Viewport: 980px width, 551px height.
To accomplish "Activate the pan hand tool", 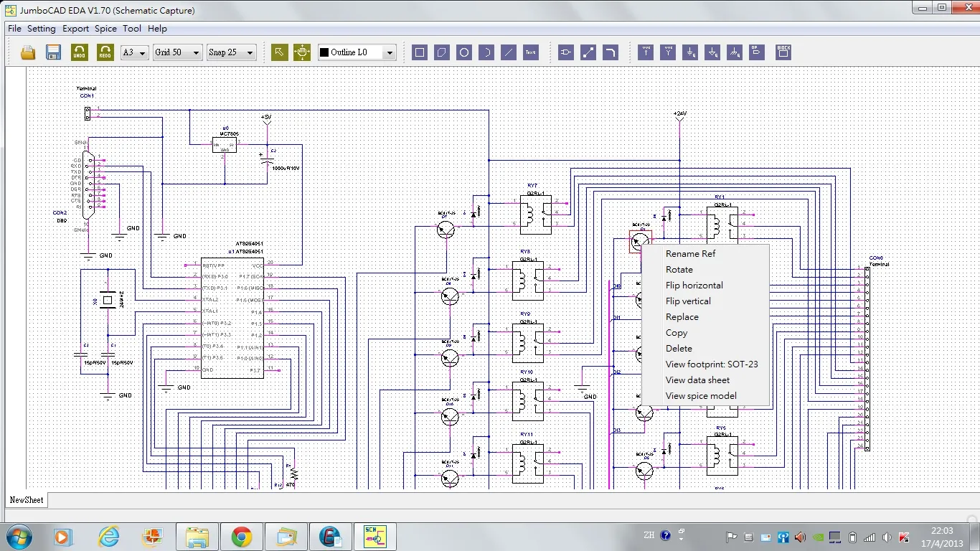I will (x=302, y=52).
